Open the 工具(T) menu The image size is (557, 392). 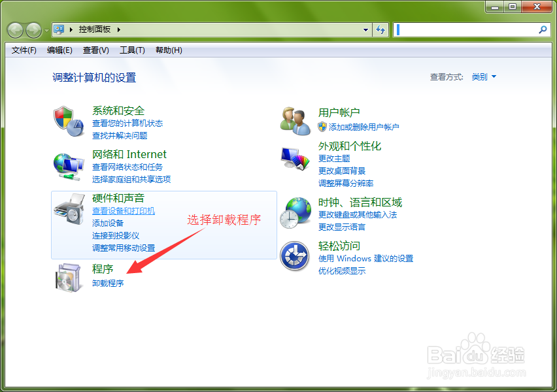pos(132,50)
